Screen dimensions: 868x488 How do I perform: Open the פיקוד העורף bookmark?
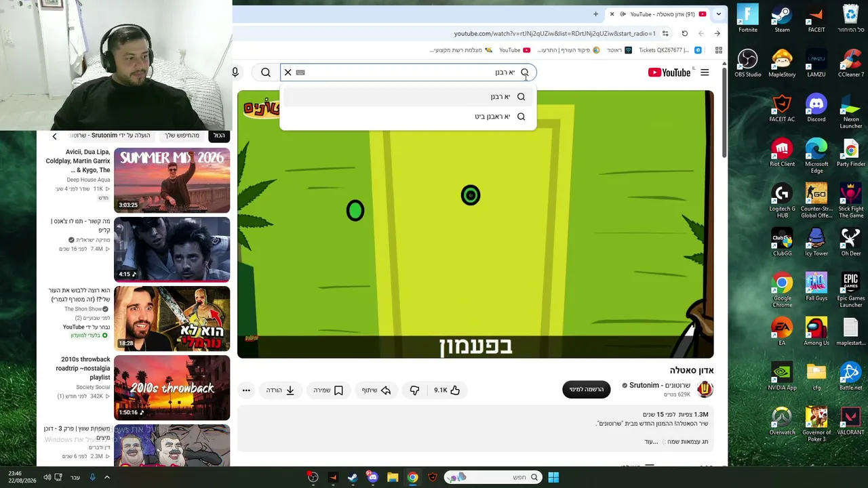(568, 50)
